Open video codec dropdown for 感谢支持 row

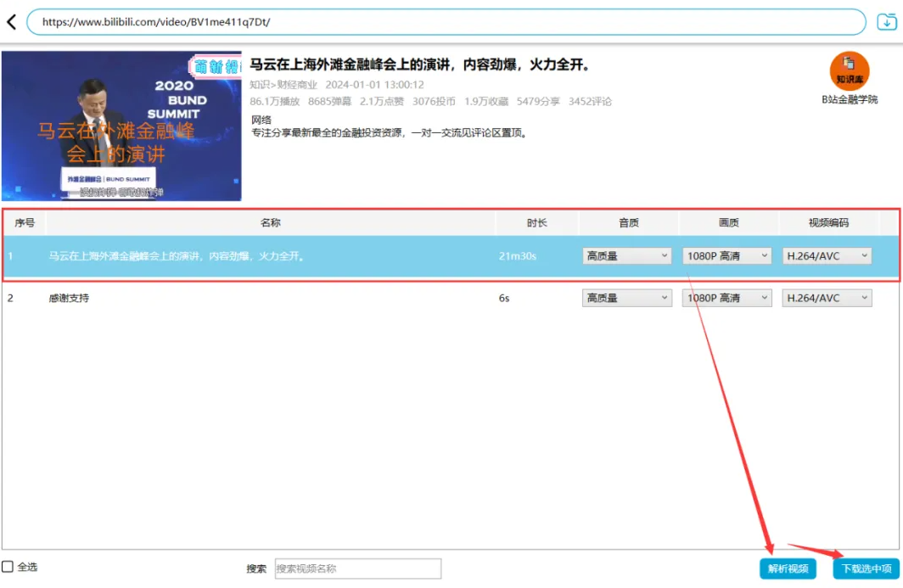[827, 298]
